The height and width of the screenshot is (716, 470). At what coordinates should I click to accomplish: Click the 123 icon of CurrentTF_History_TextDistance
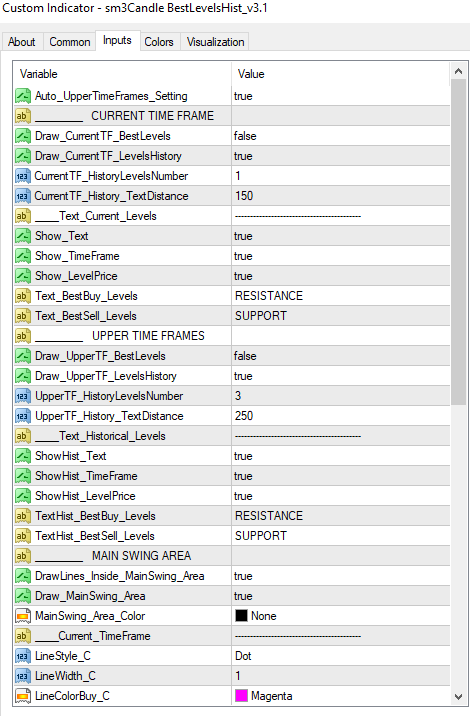22,196
